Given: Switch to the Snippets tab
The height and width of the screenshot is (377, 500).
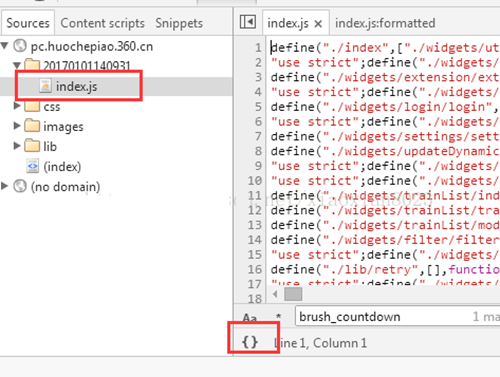Looking at the screenshot, I should [179, 23].
